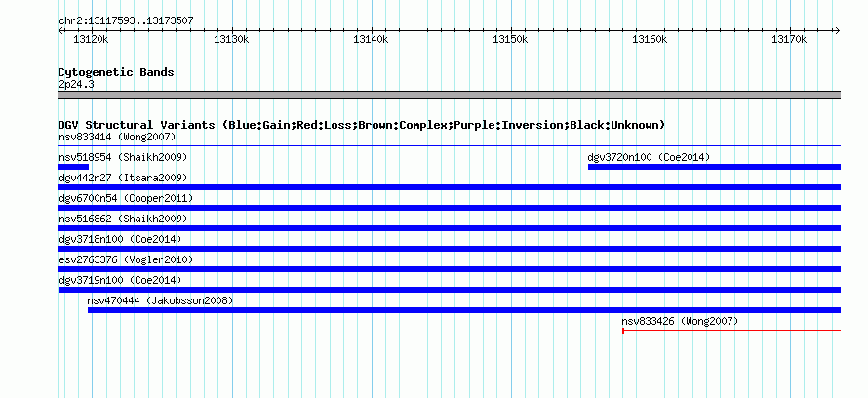Open variant nsv833426 (Wong2007) label
Image resolution: width=868 pixels, height=398 pixels.
[x=680, y=321]
